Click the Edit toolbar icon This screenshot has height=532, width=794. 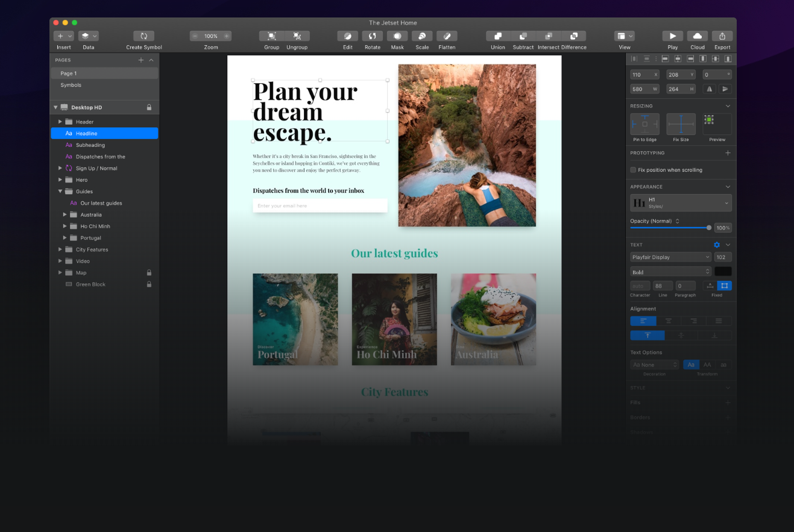tap(348, 36)
